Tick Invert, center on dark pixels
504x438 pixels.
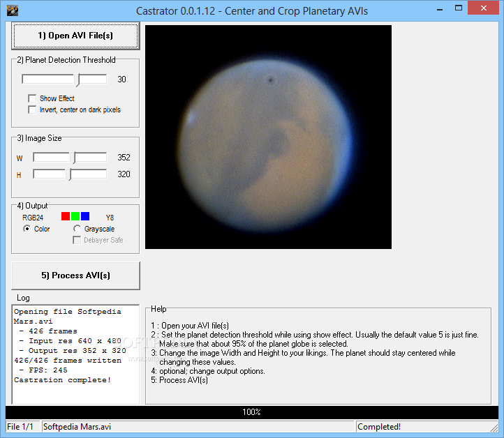coord(32,109)
